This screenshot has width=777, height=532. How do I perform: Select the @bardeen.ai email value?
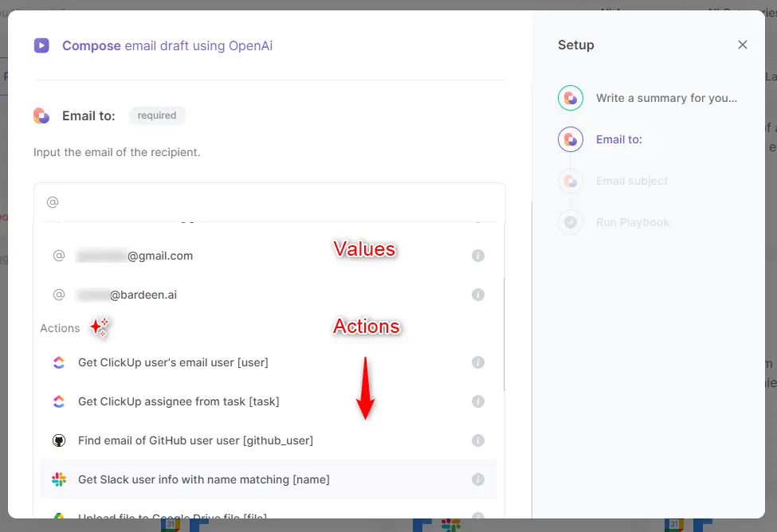point(269,295)
